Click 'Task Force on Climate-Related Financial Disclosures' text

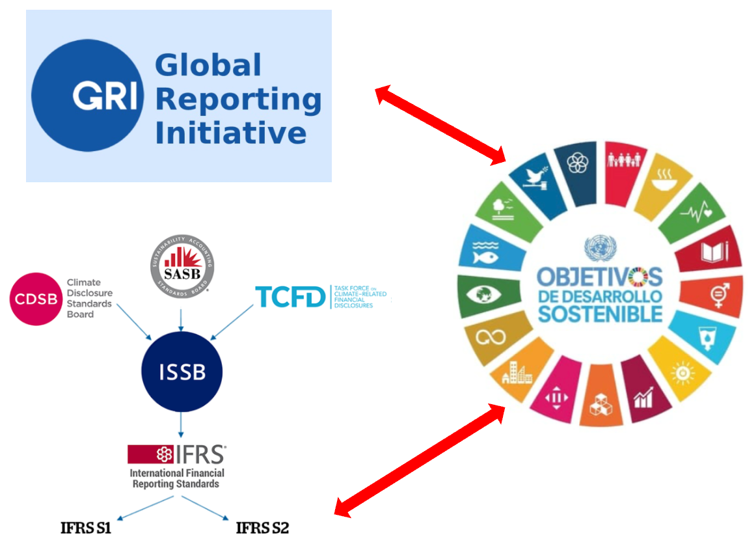tap(360, 297)
